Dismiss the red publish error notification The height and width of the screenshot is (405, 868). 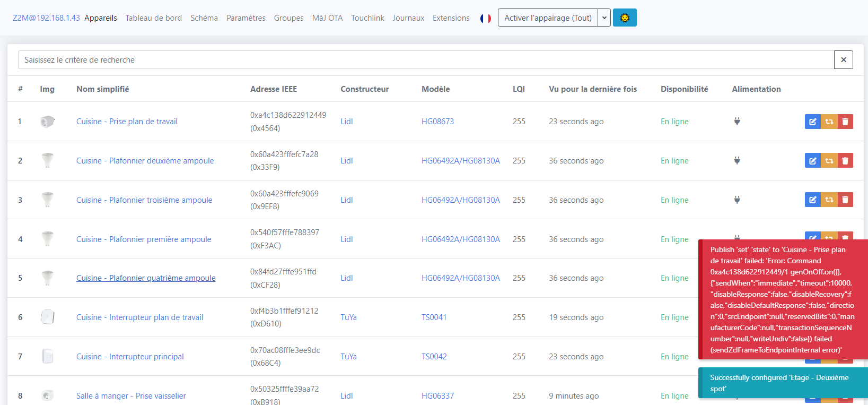(783, 299)
